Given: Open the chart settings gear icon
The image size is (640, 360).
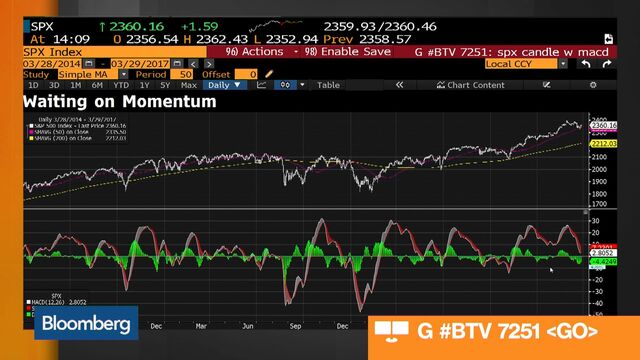Looking at the screenshot, I should (x=593, y=85).
